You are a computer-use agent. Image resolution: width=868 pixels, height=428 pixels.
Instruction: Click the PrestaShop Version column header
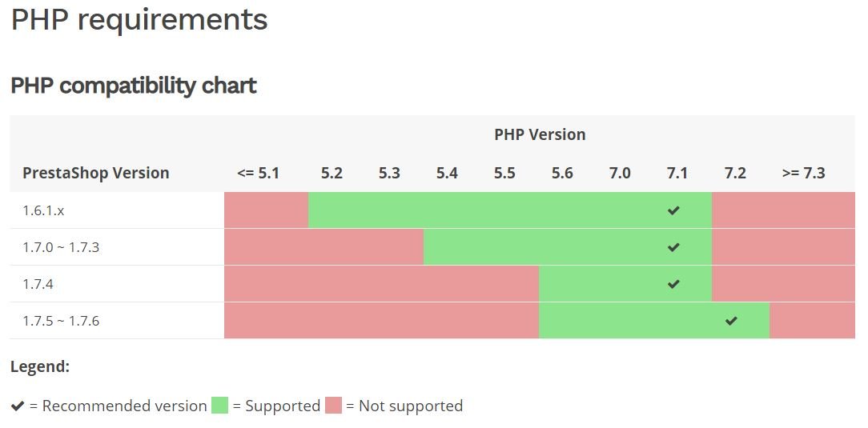96,173
